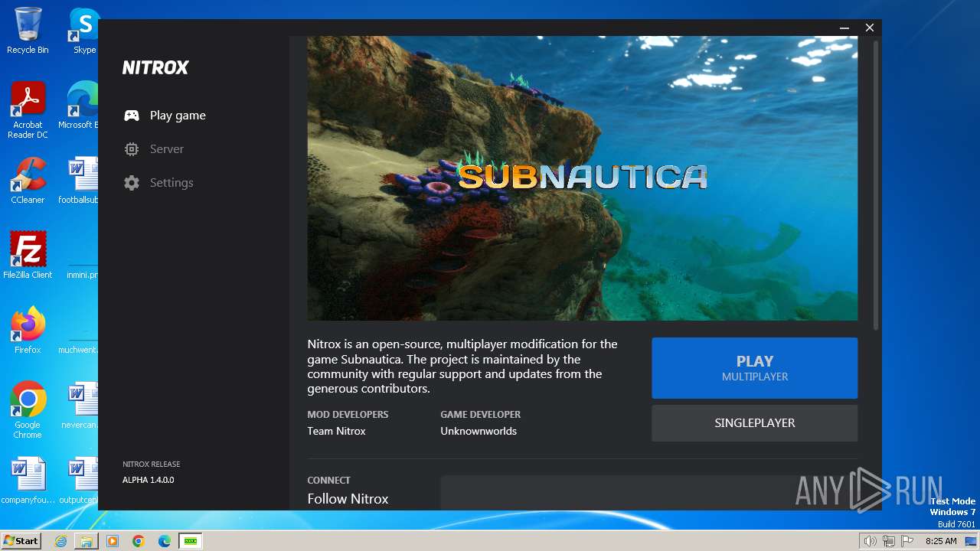Launch Chrome from the taskbar
Screen dimensions: 980x551
(139, 541)
